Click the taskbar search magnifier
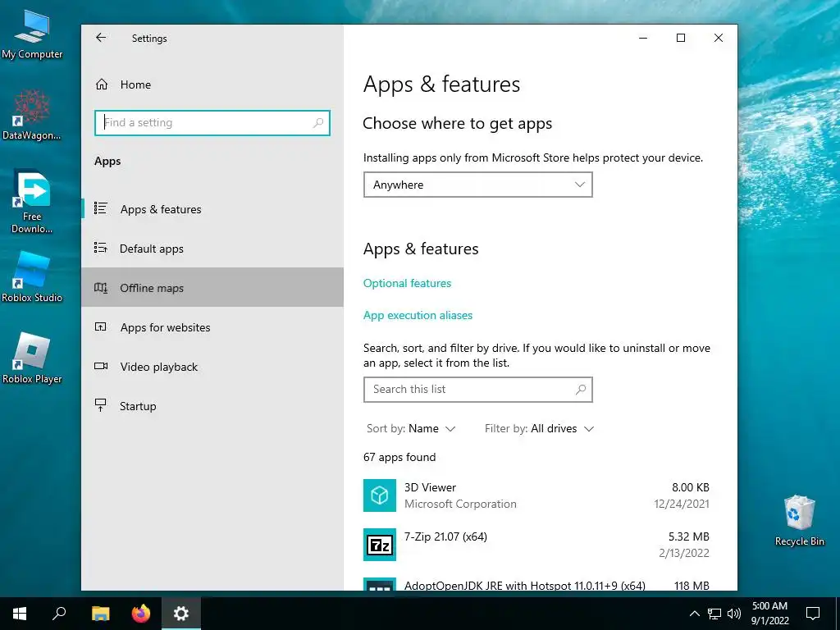The width and height of the screenshot is (840, 630). click(x=59, y=614)
